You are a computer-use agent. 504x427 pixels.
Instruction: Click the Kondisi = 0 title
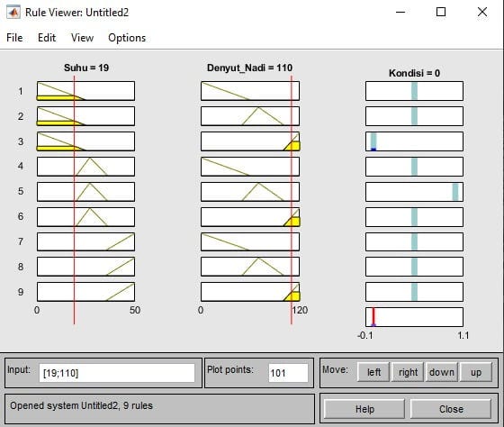(x=414, y=73)
